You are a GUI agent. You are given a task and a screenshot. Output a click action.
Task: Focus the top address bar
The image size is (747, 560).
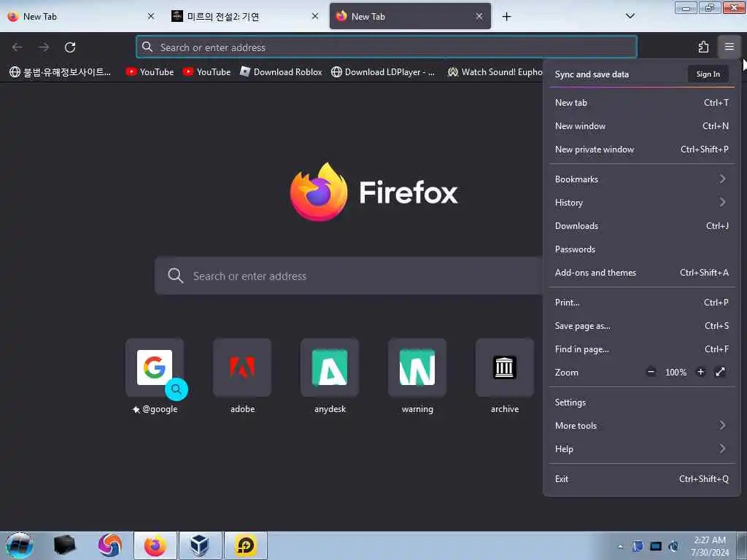pyautogui.click(x=387, y=47)
